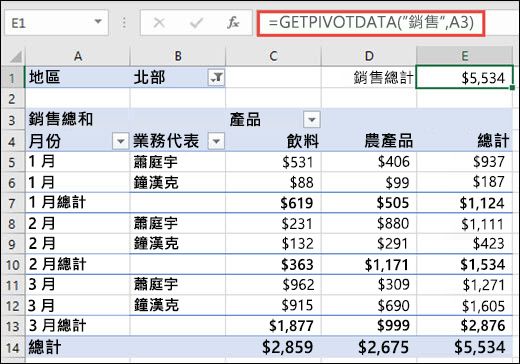Click the $915 cell
The image size is (520, 364).
(x=273, y=305)
